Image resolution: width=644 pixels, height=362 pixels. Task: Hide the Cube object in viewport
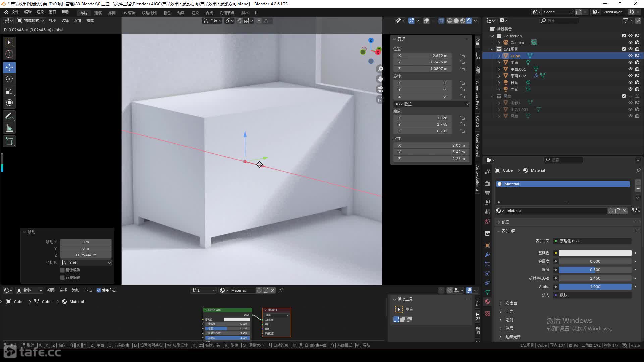coord(630,56)
